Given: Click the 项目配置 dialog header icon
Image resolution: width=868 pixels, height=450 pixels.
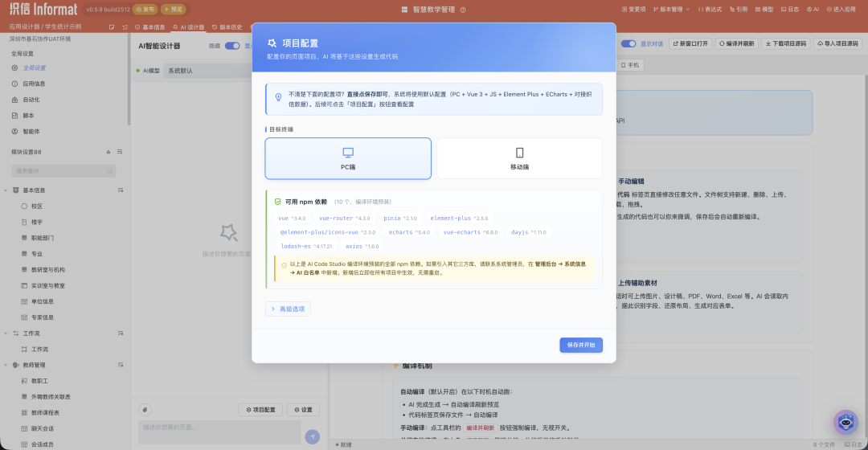Looking at the screenshot, I should click(272, 43).
